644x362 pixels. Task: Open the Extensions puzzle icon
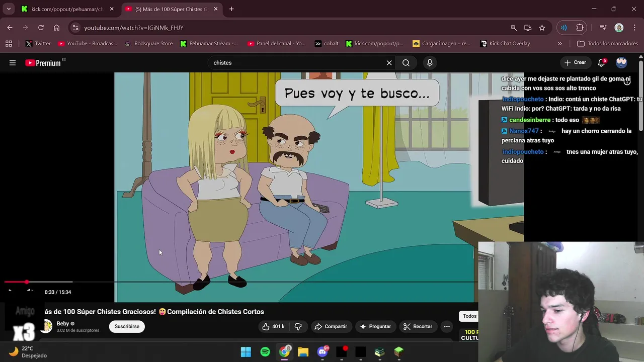point(580,28)
